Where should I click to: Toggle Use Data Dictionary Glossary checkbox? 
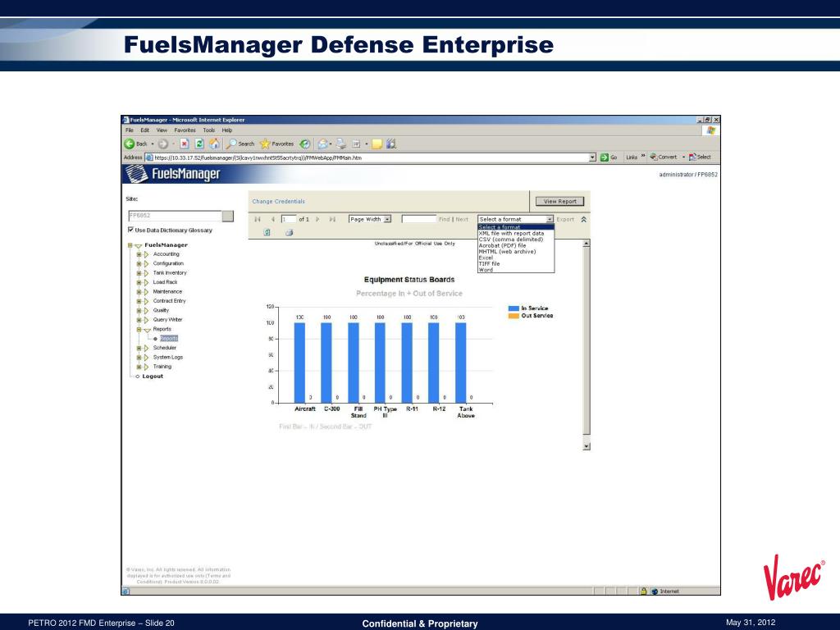click(130, 230)
